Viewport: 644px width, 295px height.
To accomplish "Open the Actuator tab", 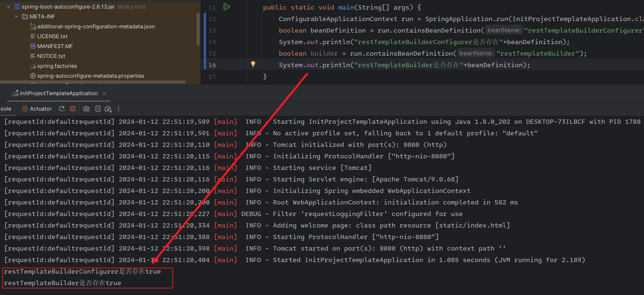I will 37,109.
